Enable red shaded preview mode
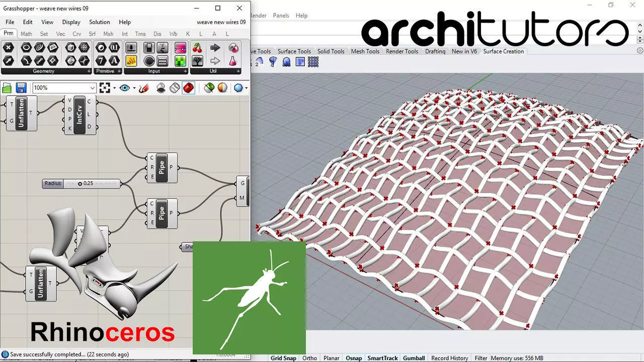The image size is (644, 362). pyautogui.click(x=188, y=88)
